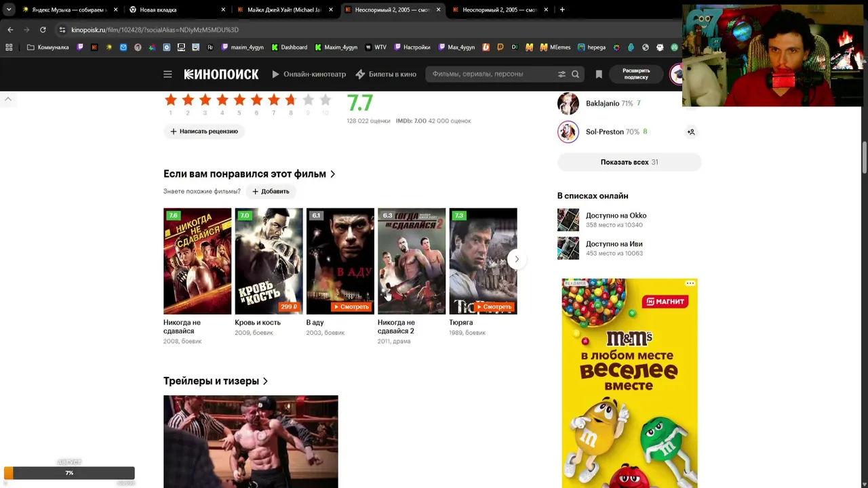
Task: Click the Добавить similar film button
Action: [271, 191]
